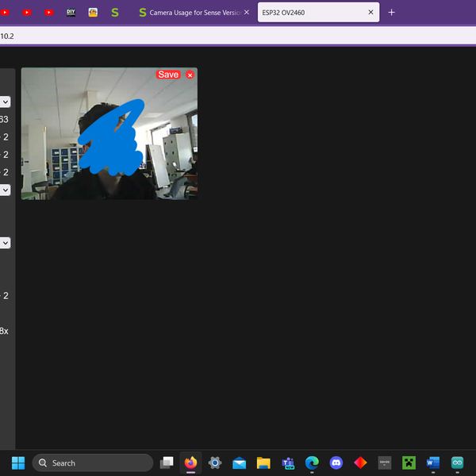Click the red Save button on stream

coord(168,75)
